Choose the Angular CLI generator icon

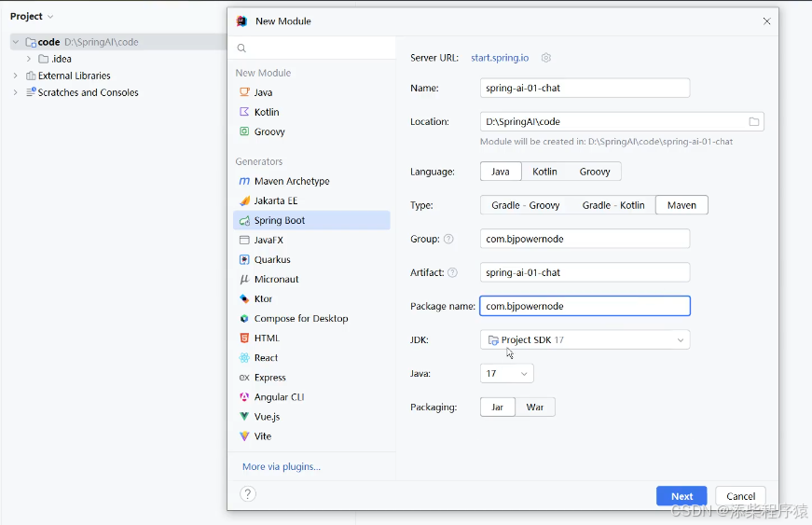click(244, 397)
